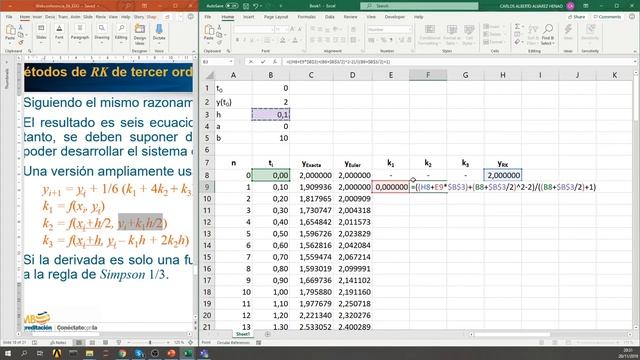The width and height of the screenshot is (640, 360).
Task: Click the Insert Function fx button
Action: (275, 62)
